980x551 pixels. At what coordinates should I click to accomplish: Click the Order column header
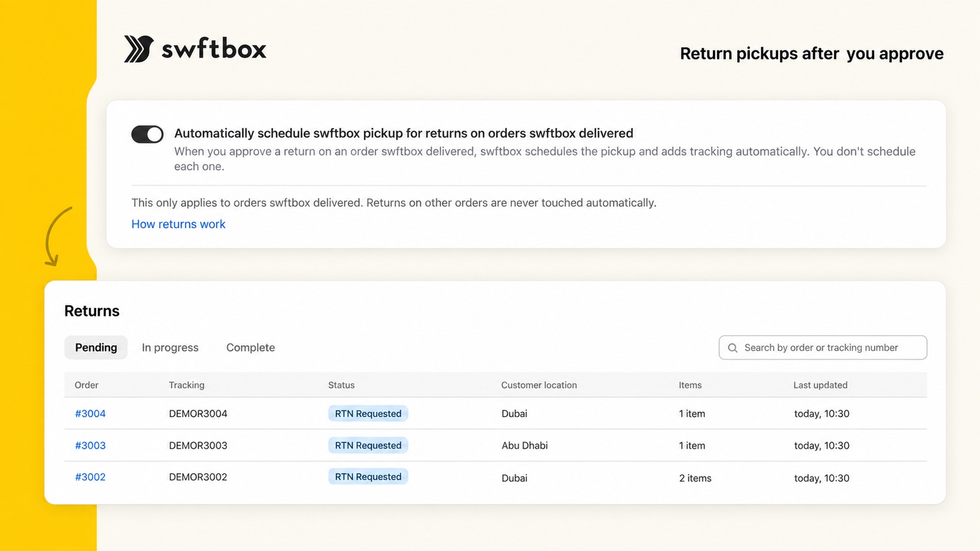point(86,385)
